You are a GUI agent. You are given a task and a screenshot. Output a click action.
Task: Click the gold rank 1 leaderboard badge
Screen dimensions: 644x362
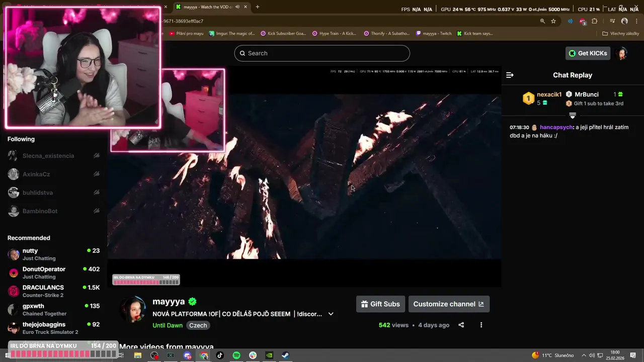[x=528, y=98]
